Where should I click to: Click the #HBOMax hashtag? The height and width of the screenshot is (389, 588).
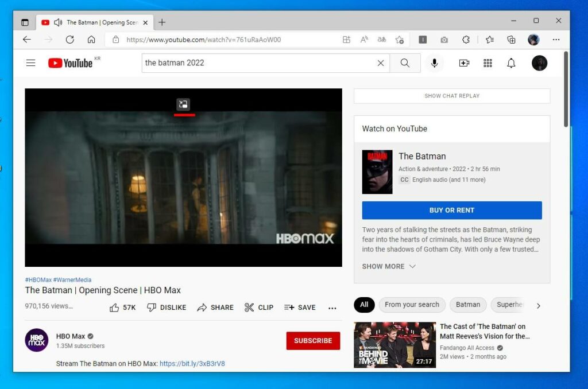tap(38, 280)
